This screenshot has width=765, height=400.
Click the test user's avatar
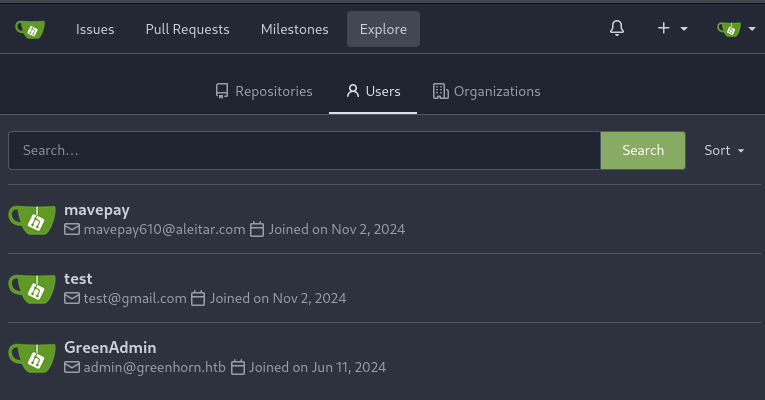pyautogui.click(x=31, y=288)
